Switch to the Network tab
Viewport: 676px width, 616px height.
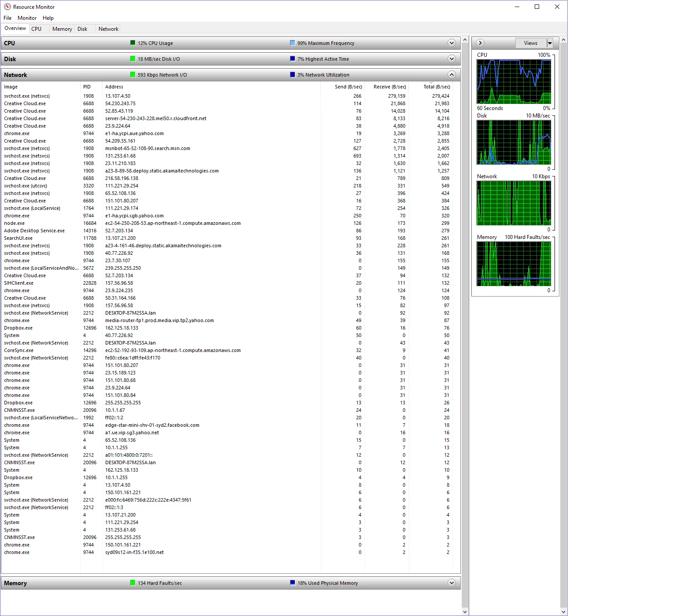(108, 29)
